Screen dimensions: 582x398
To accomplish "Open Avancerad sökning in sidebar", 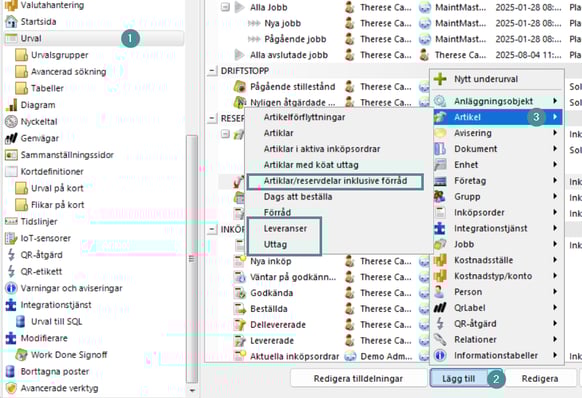I will [x=61, y=72].
